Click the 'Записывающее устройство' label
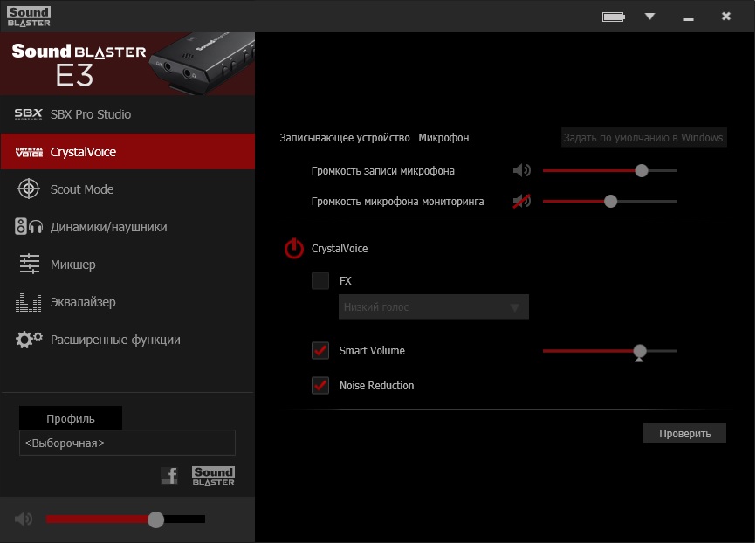The width and height of the screenshot is (756, 543). [345, 138]
